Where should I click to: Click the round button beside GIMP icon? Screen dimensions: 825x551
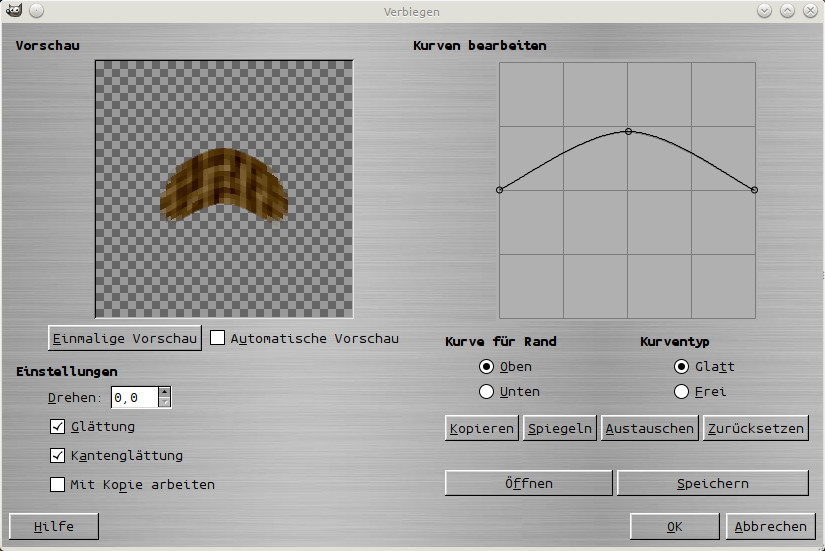(36, 11)
